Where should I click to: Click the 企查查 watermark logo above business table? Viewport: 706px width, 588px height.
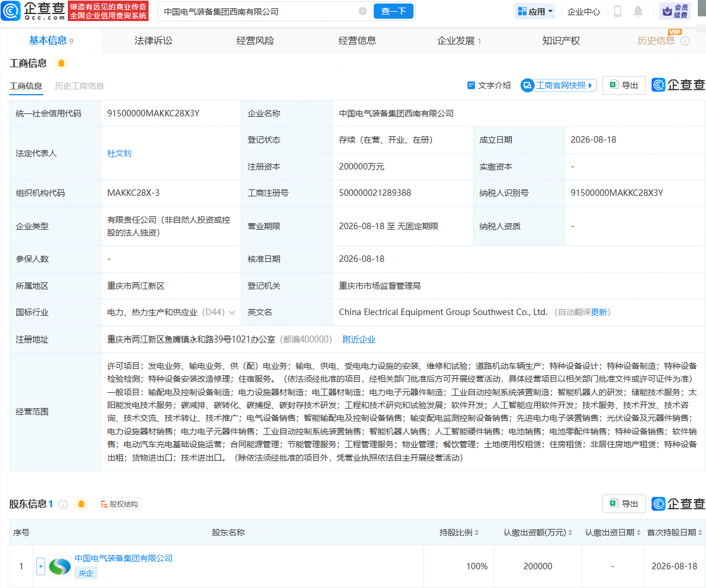pyautogui.click(x=679, y=85)
